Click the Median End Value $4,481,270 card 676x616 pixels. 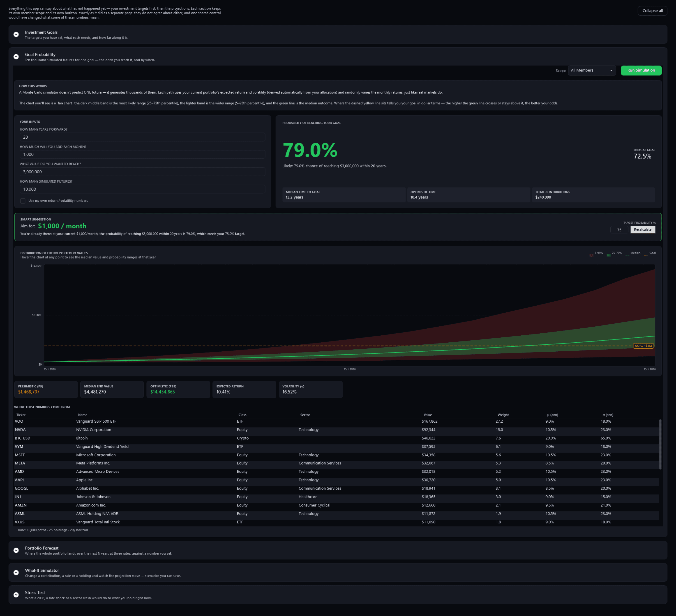tap(112, 389)
